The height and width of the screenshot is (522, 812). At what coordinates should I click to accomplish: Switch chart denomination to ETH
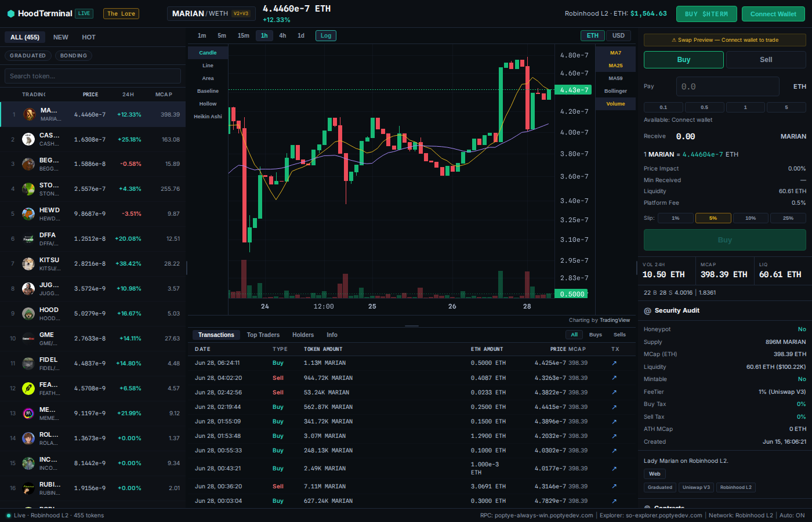pos(593,35)
